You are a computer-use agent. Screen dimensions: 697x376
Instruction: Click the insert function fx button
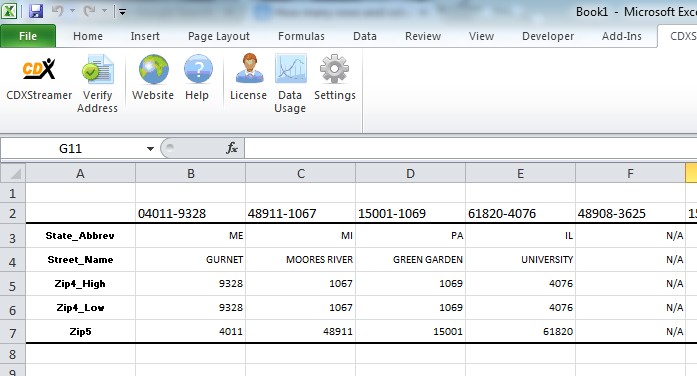click(x=232, y=148)
